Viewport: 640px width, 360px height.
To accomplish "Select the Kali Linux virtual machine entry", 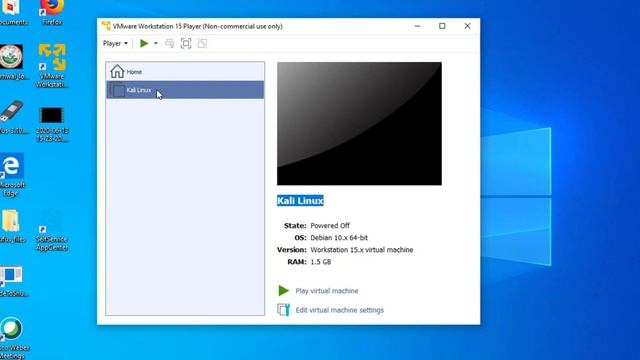I will (x=185, y=90).
